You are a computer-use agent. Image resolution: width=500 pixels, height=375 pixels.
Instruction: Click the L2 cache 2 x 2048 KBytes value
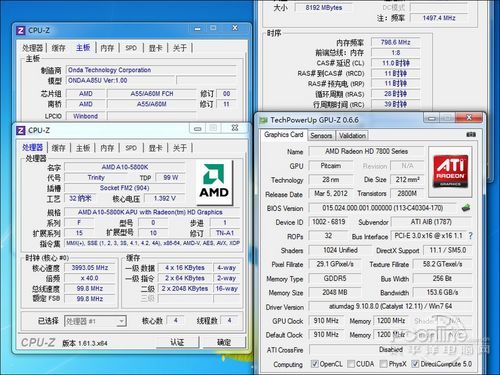coord(185,288)
